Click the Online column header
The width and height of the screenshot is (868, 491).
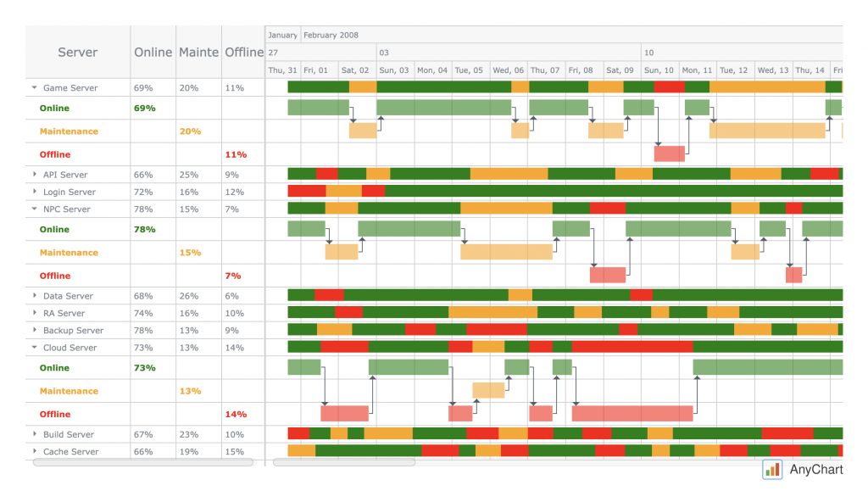tap(153, 52)
